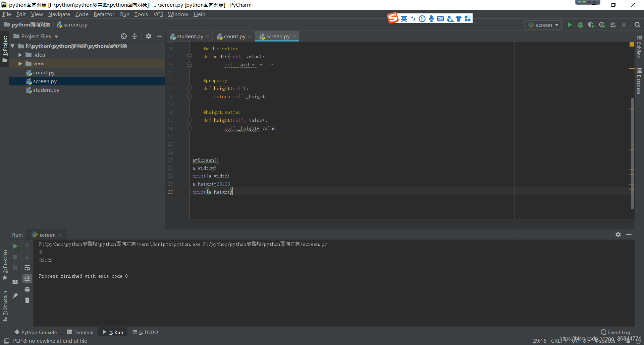The height and width of the screenshot is (345, 644).
Task: Start debugging with the green bug icon
Action: click(580, 25)
